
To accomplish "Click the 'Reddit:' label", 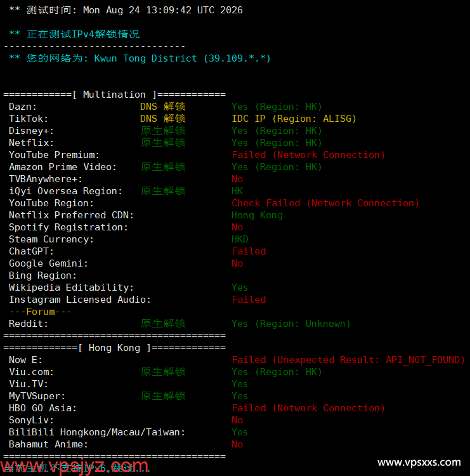I will point(29,324).
